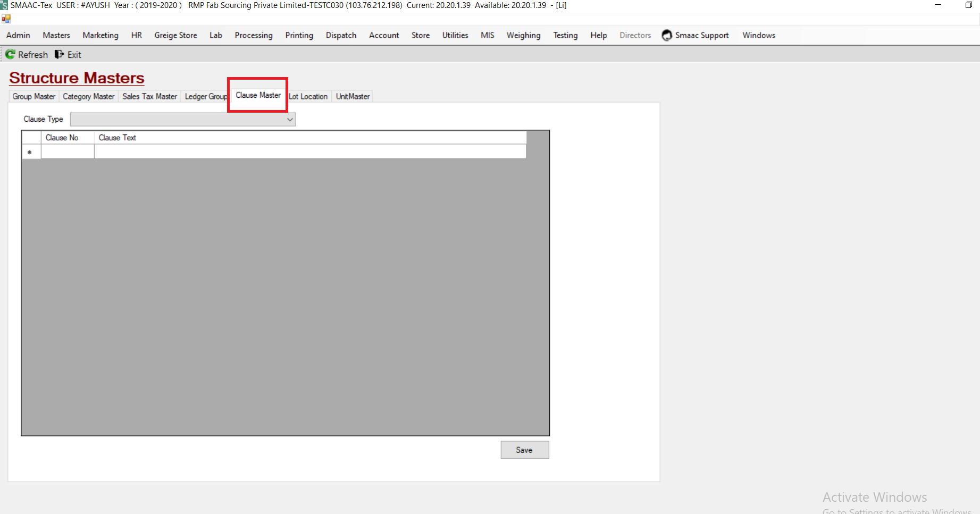Click the SMAAC-Tex title bar icon
The height and width of the screenshot is (514, 980).
click(4, 5)
